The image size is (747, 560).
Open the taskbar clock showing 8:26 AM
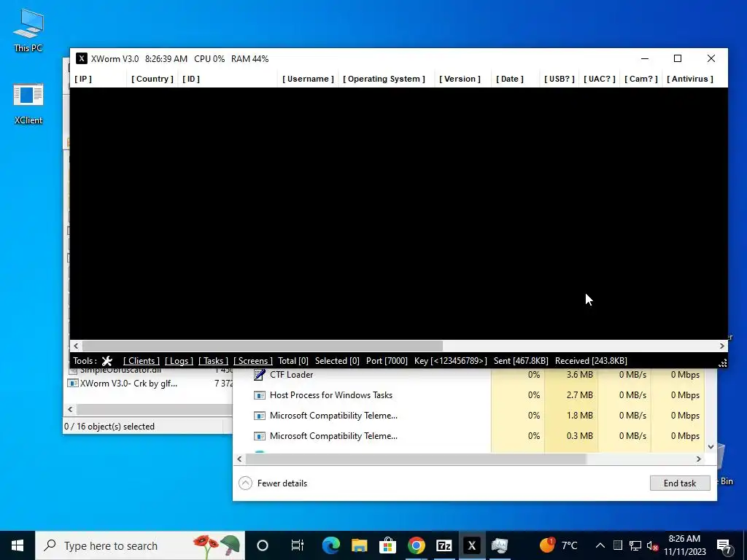(x=684, y=545)
